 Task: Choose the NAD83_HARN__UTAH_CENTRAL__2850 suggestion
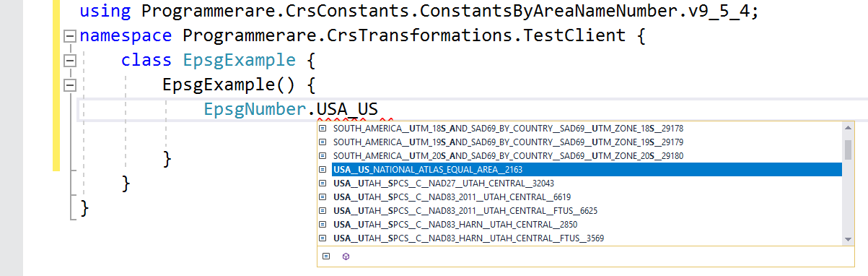(586, 225)
